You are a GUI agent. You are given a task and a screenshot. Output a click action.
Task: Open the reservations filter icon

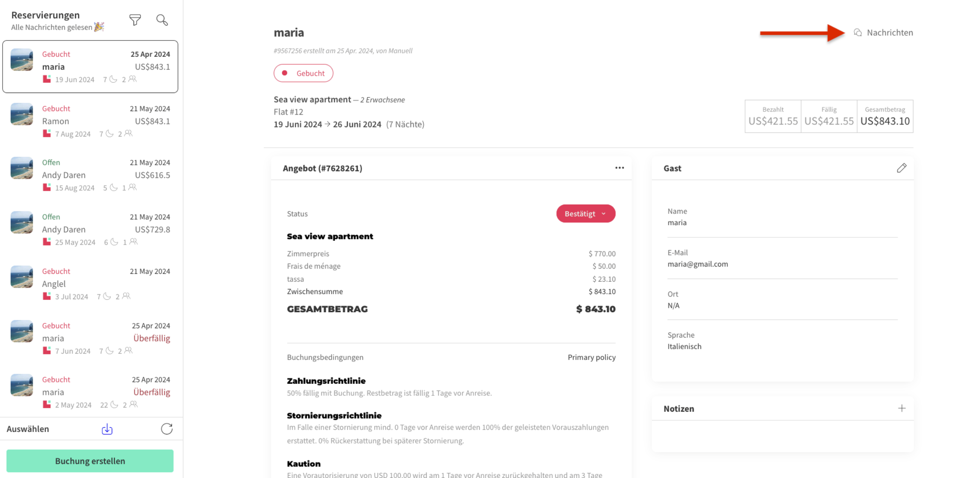click(135, 20)
